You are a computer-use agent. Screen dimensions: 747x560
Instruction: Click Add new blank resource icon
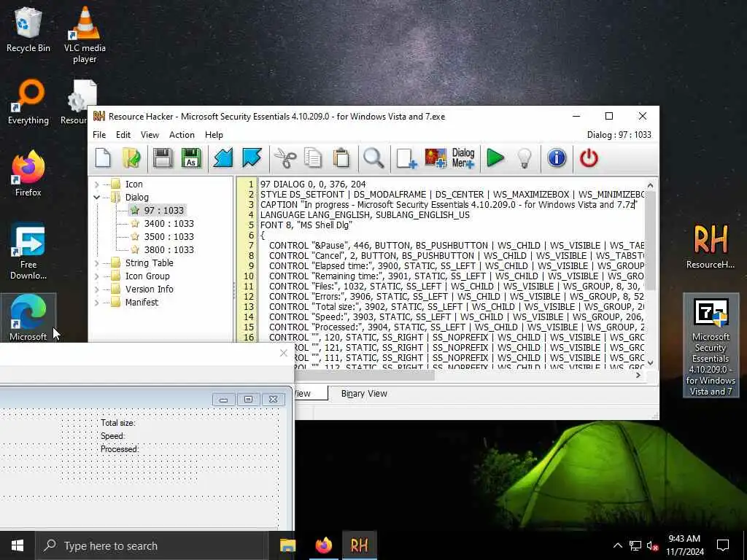pyautogui.click(x=406, y=158)
